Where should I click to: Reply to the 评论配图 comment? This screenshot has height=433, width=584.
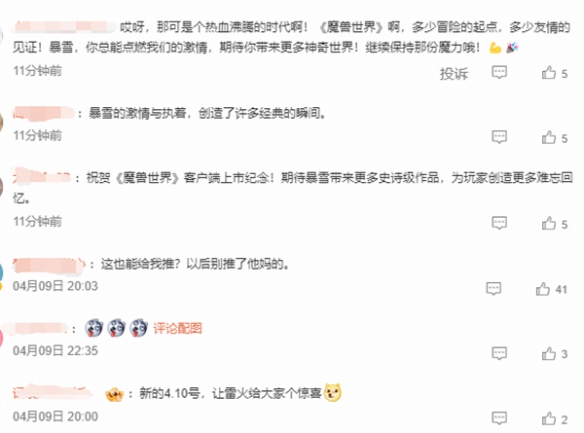(x=499, y=353)
